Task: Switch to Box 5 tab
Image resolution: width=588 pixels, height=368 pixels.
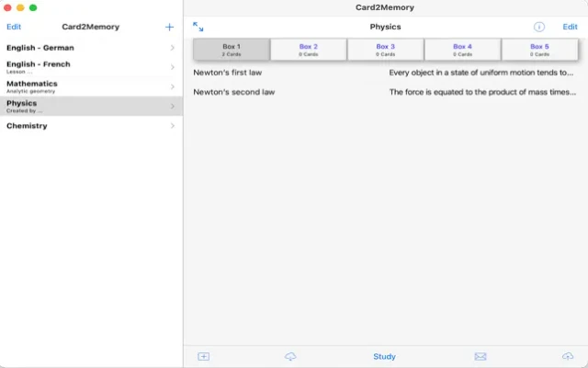Action: pos(539,50)
